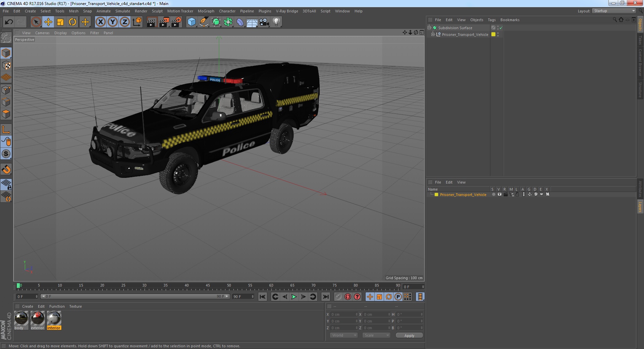Viewport: 644px width, 349px height.
Task: Open the V-Ray Bridge menu
Action: 287,11
